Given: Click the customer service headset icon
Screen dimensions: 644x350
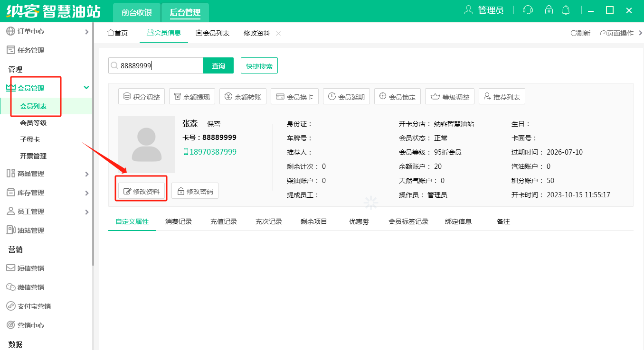Looking at the screenshot, I should click(x=527, y=10).
